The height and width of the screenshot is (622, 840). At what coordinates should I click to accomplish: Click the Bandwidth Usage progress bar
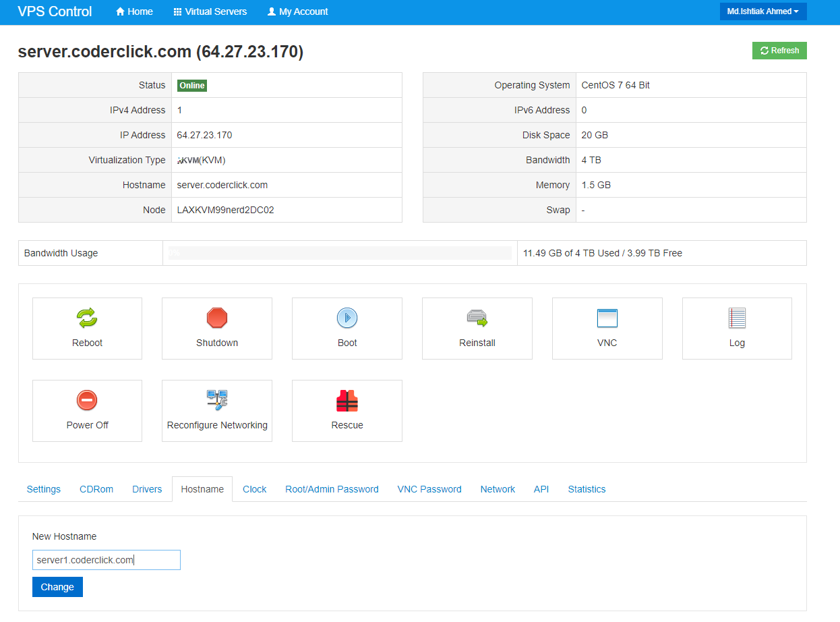(x=340, y=253)
